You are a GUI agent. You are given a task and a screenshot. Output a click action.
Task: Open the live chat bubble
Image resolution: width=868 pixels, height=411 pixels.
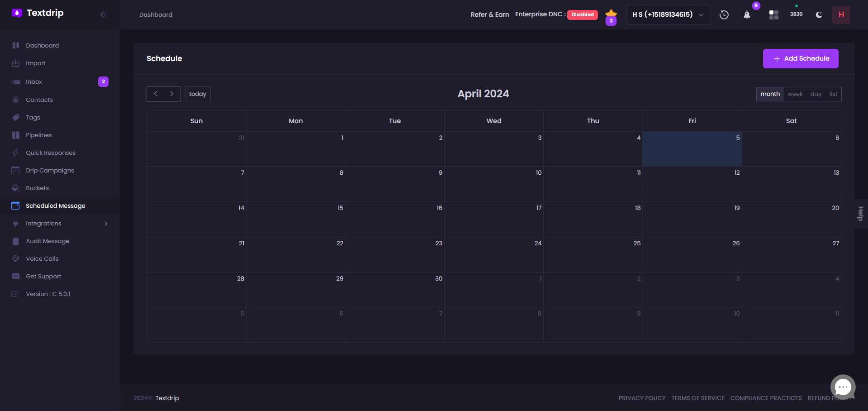coord(843,387)
